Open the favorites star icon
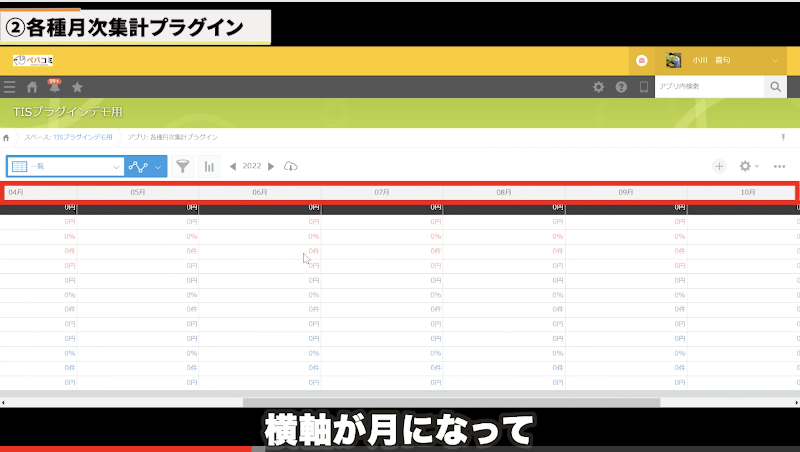 77,87
